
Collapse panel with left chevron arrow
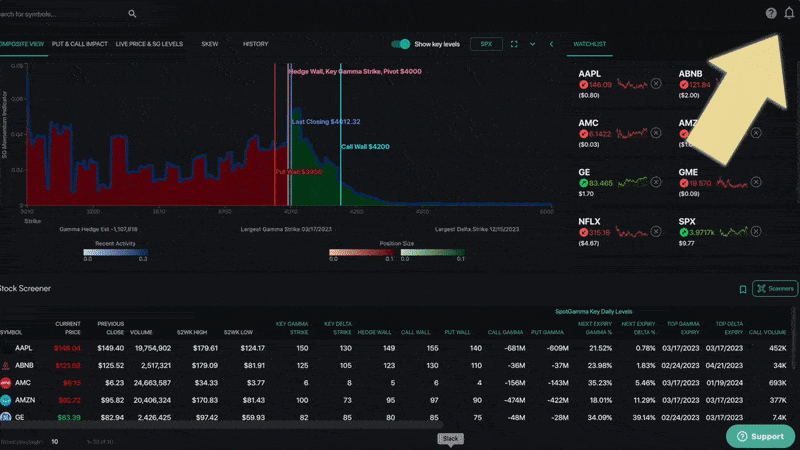551,44
